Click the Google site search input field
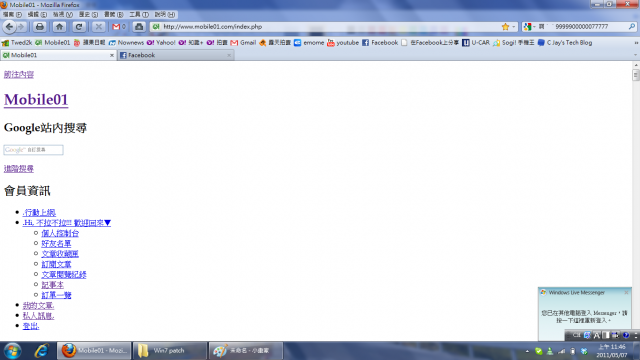 pyautogui.click(x=33, y=150)
